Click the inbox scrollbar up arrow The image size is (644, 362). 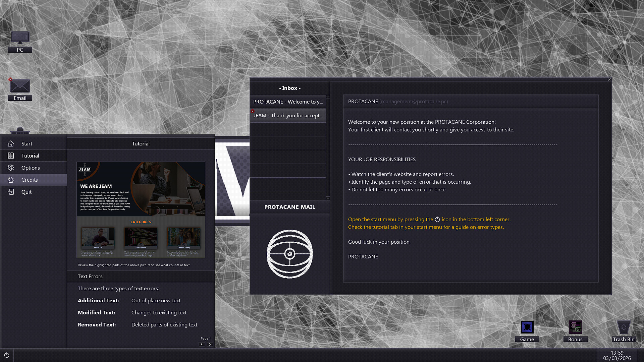pyautogui.click(x=328, y=97)
